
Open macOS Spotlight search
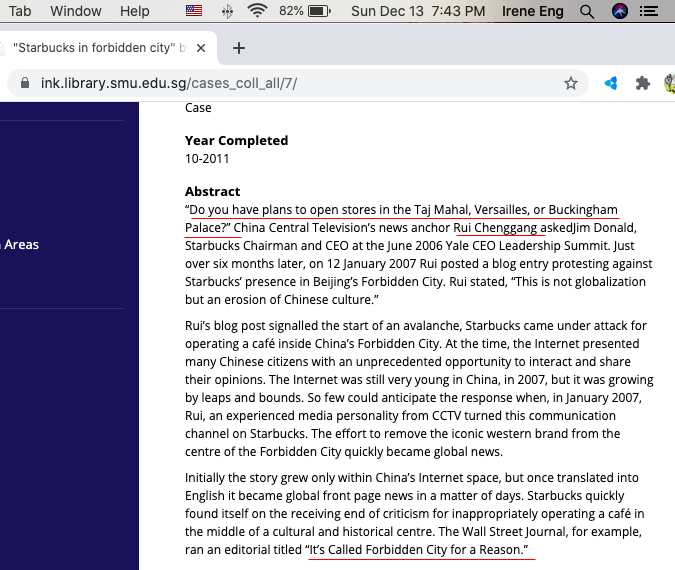point(587,11)
